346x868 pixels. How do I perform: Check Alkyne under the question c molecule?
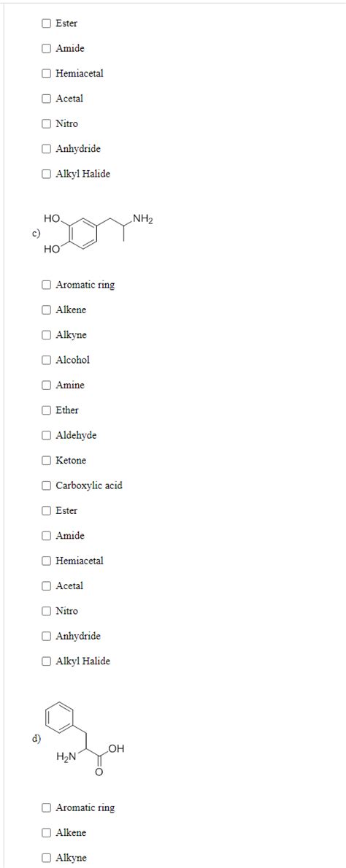coord(47,335)
